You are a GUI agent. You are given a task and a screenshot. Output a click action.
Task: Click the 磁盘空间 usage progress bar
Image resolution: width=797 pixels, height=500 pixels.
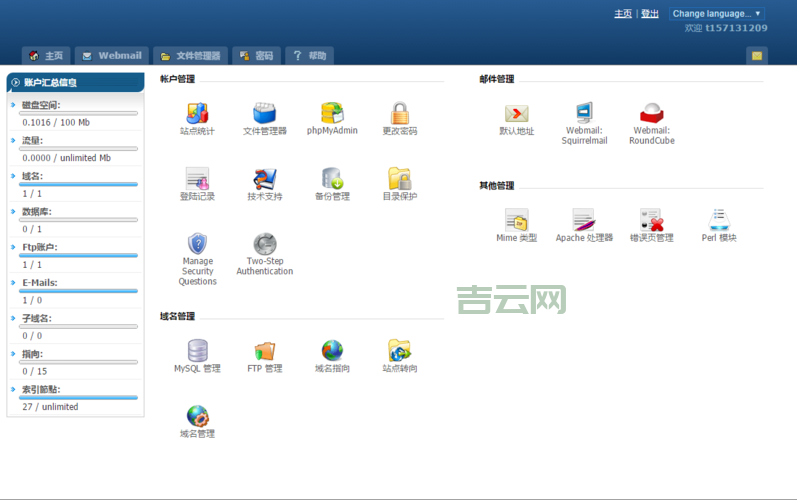click(79, 113)
